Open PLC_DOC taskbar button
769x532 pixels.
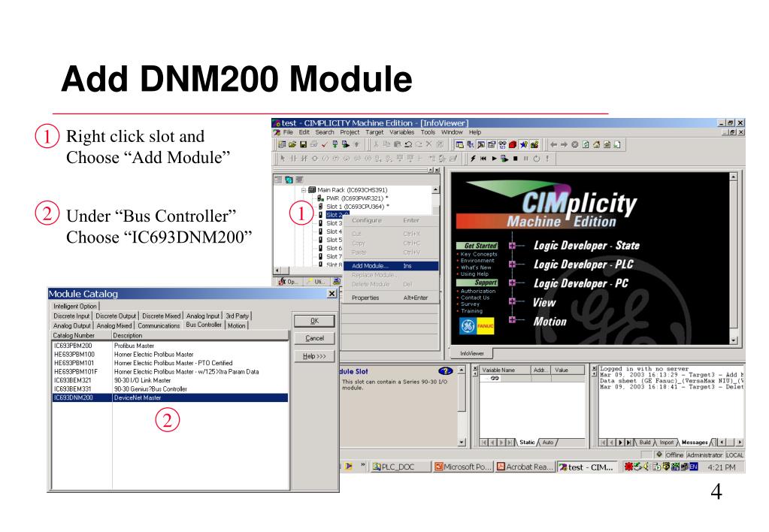click(400, 467)
